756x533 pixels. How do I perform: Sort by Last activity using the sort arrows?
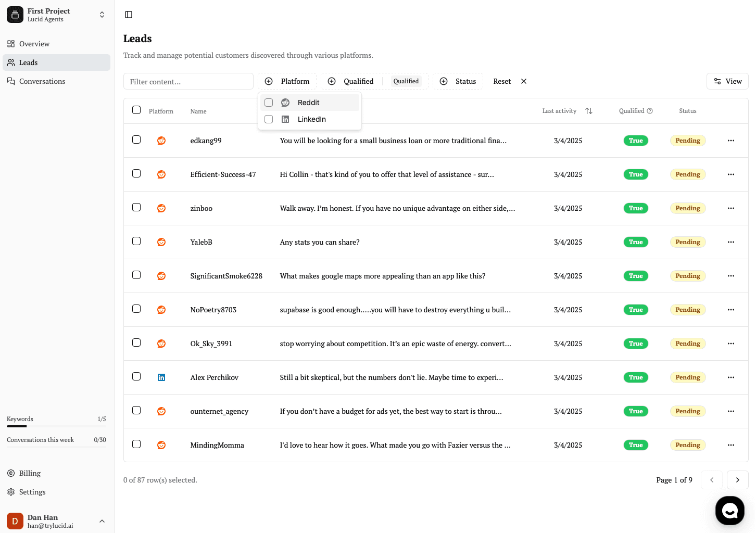point(589,111)
